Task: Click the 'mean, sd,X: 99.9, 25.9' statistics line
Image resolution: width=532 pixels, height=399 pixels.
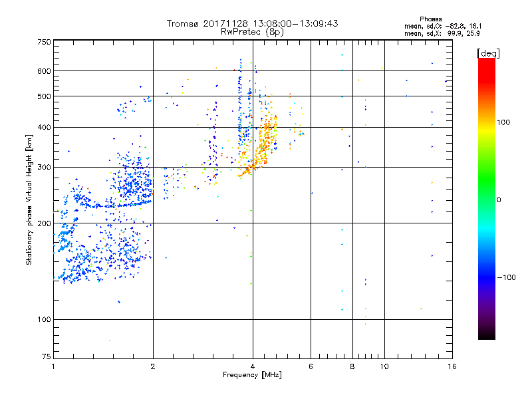Action: 442,33
